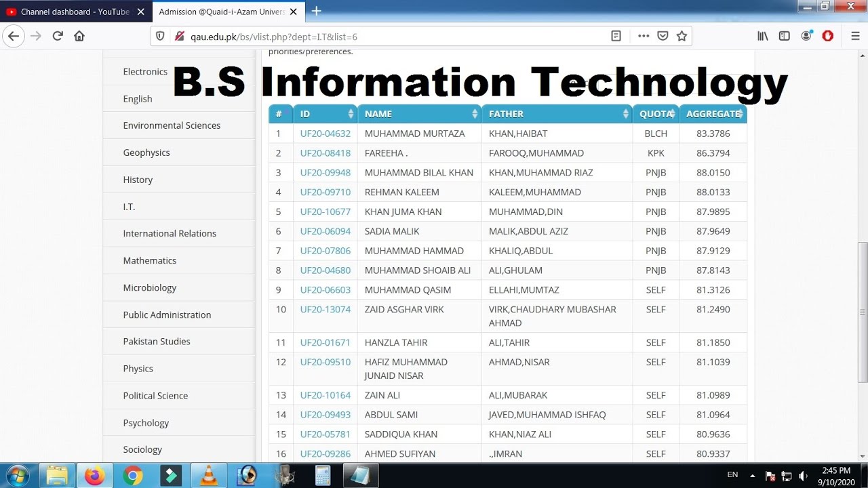Reload the current page
The image size is (868, 488).
pyautogui.click(x=58, y=36)
